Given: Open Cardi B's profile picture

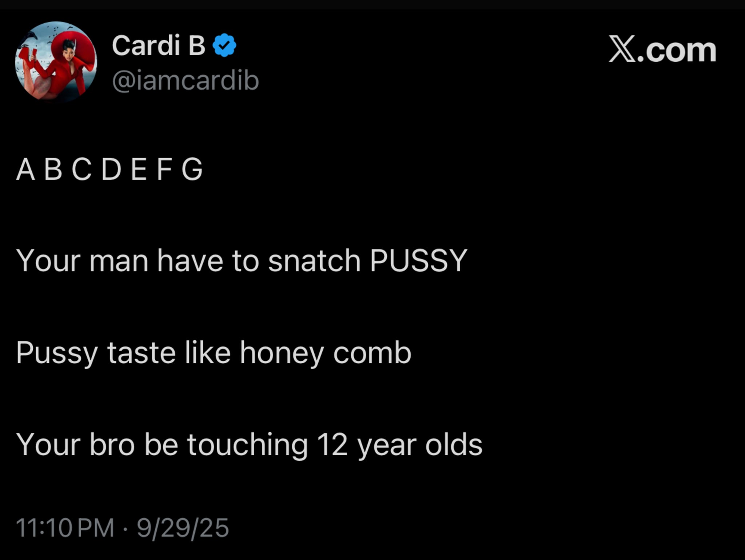Looking at the screenshot, I should (56, 62).
